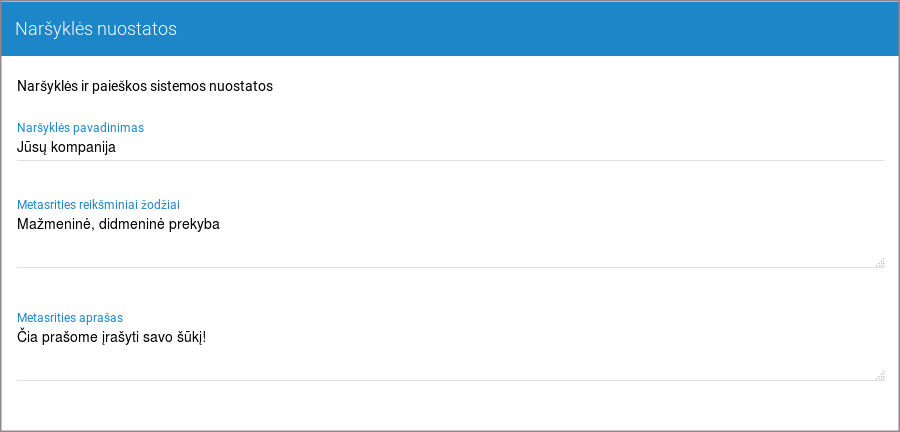Click the Metasrities reikšminiai žodžiai label
The image size is (900, 432).
tap(98, 204)
